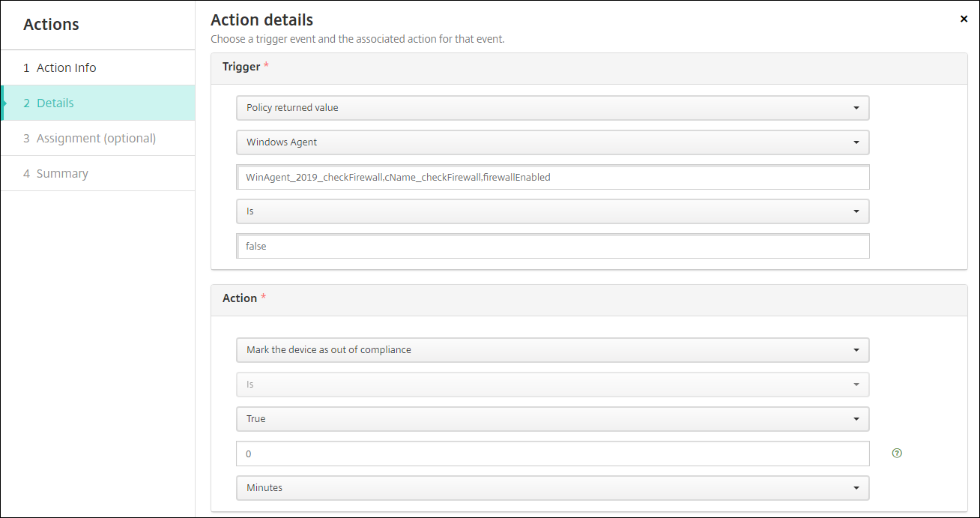Expand the 'Windows Agent' dropdown
980x518 pixels.
point(552,142)
